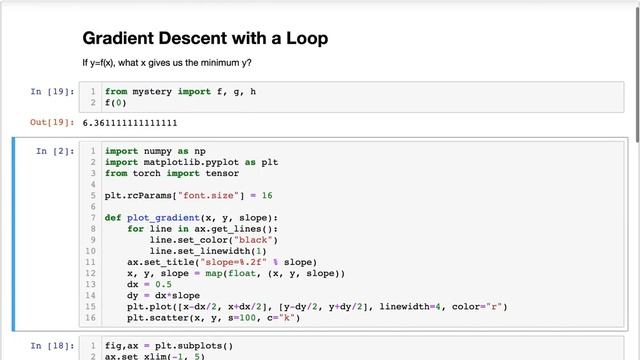Click the 'line.set_linewidth(1)' line
Image resolution: width=640 pixels, height=360 pixels.
[208, 251]
